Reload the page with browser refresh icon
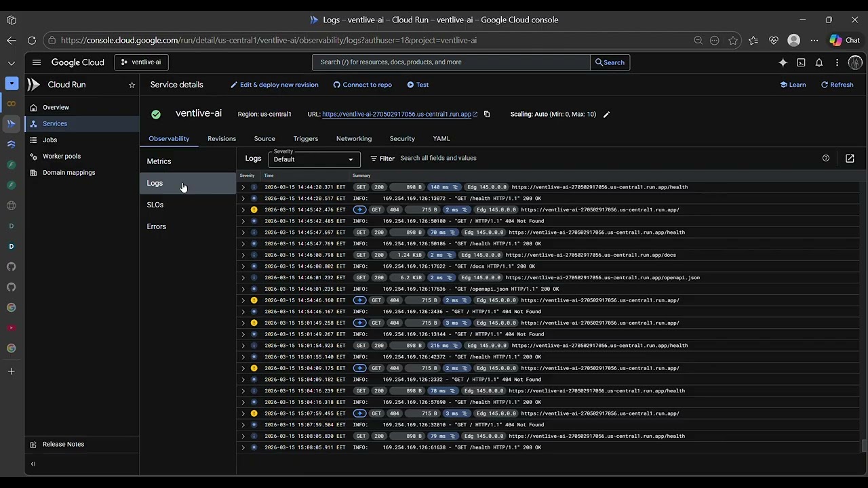The image size is (868, 488). point(31,40)
